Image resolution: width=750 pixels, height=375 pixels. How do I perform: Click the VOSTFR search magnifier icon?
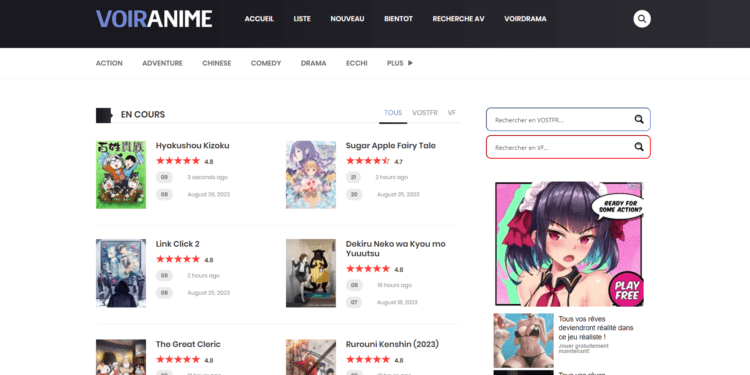(639, 120)
